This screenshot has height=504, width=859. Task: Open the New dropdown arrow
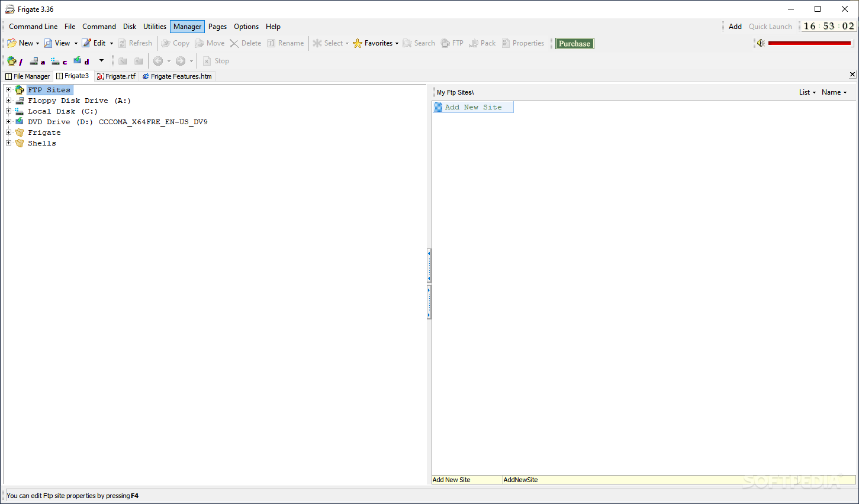[x=37, y=43]
